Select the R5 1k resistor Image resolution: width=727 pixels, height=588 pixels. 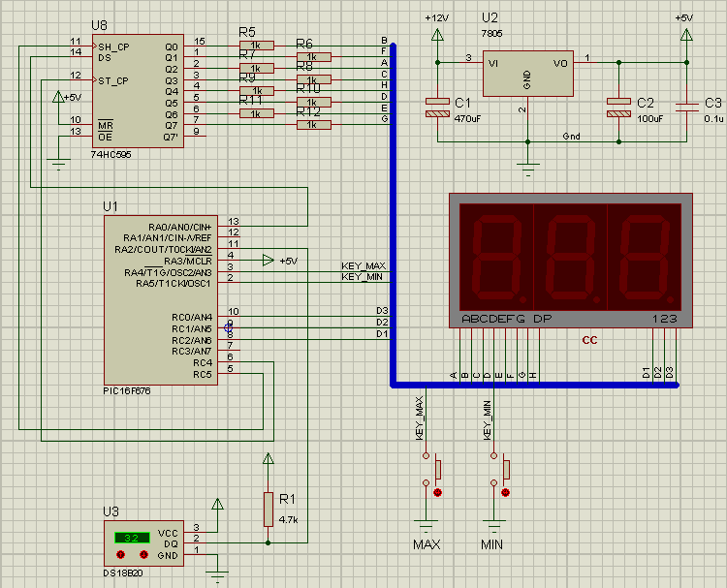pos(256,45)
